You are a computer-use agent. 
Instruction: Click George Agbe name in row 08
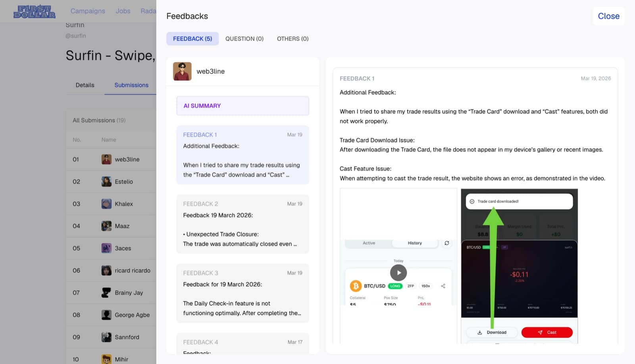pyautogui.click(x=132, y=315)
